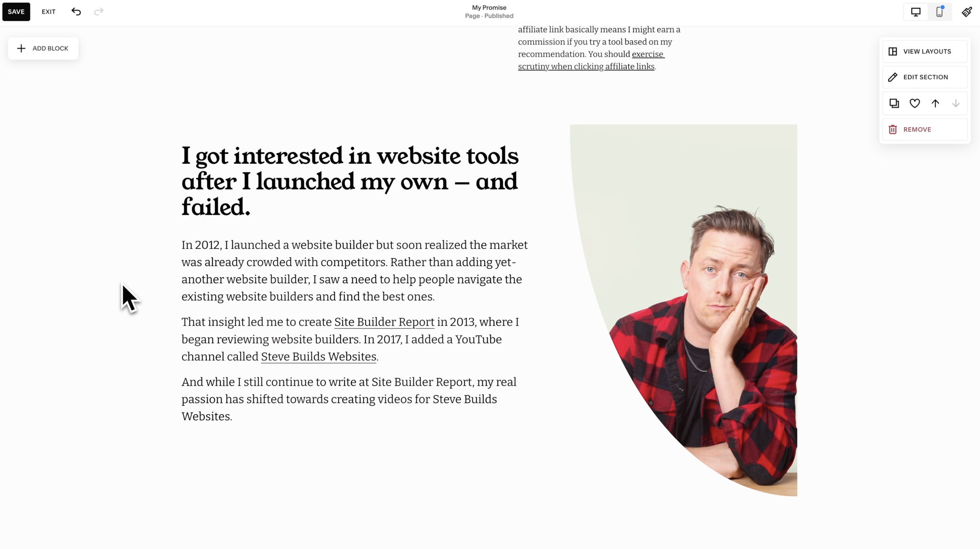The width and height of the screenshot is (980, 549).
Task: Switch to desktop view icon
Action: [x=915, y=12]
